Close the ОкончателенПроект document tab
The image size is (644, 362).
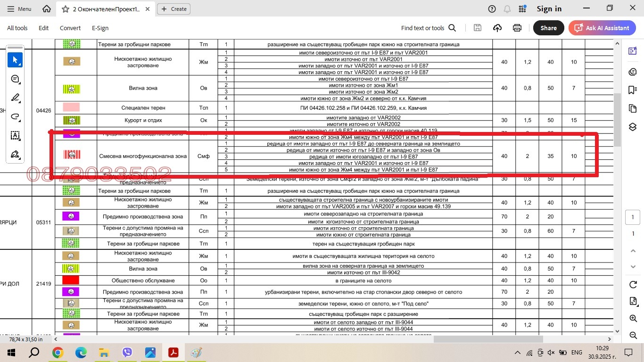147,8
